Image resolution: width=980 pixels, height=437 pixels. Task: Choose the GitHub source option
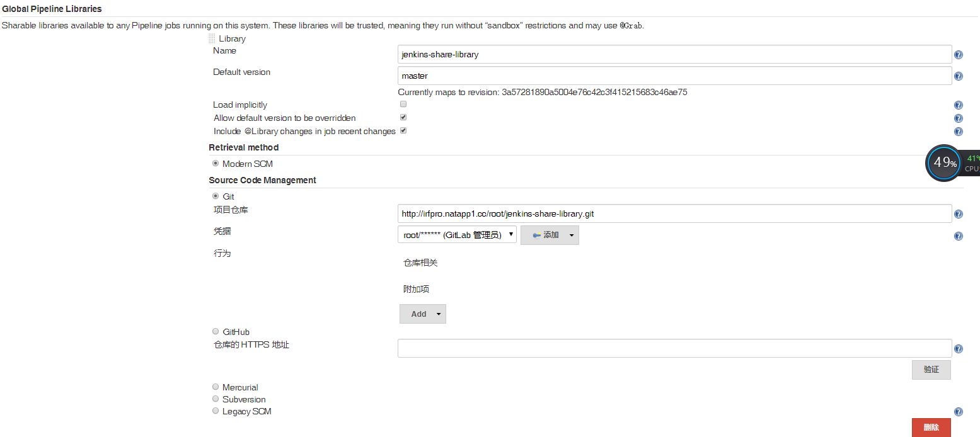point(216,331)
